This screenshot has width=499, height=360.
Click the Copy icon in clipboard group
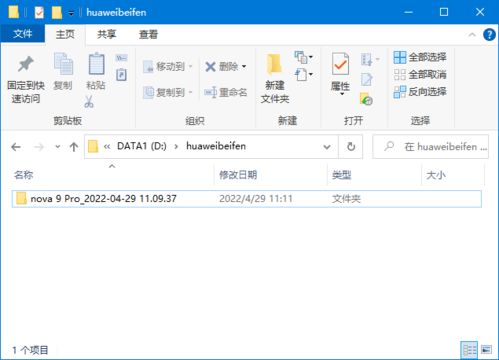pos(63,64)
